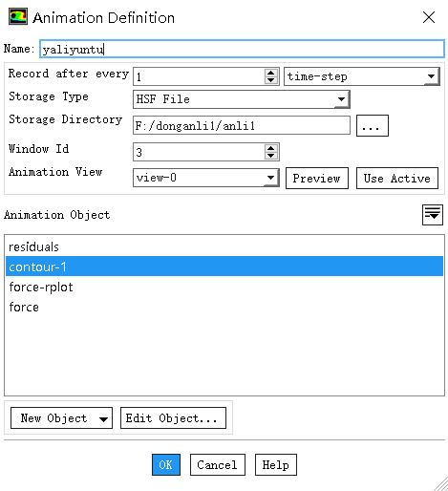Click the dialog resize grip corner

tap(441, 484)
